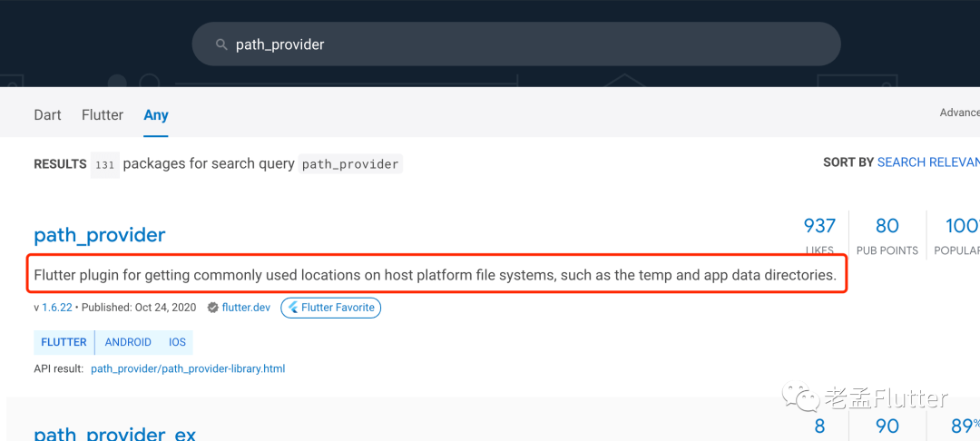Screen dimensions: 980x441
Task: Click the 937 likes score
Action: 819,226
